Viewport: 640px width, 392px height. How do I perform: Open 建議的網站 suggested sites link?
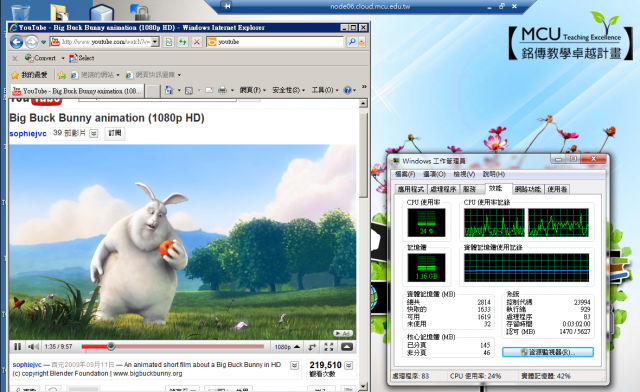(x=95, y=75)
